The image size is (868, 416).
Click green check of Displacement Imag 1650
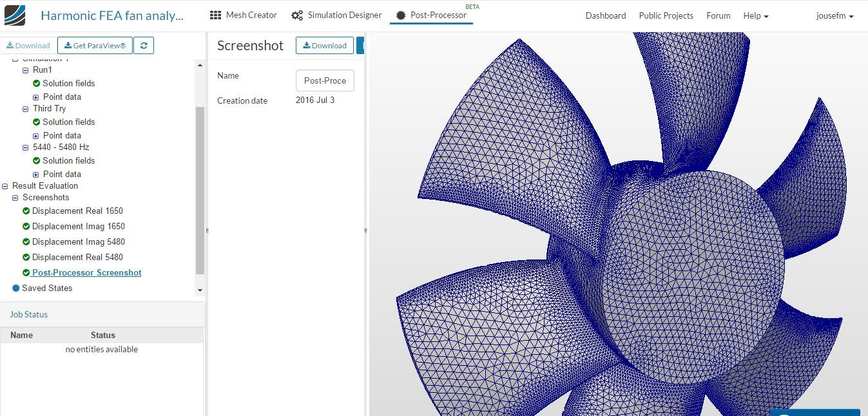click(26, 226)
